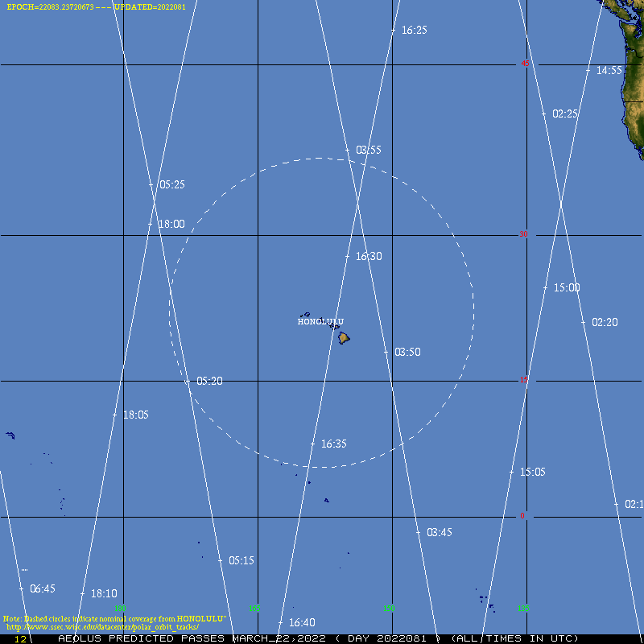
Task: Select the 02:20 time label
Action: [605, 322]
